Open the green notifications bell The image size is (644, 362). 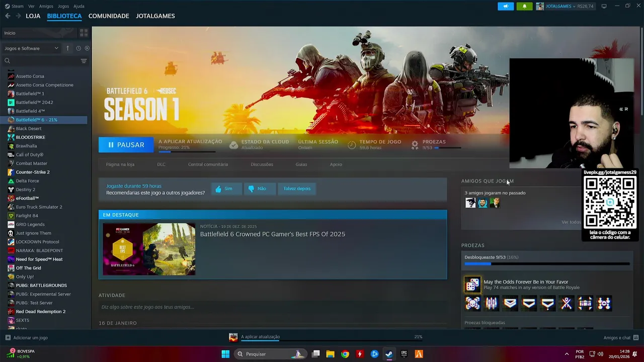524,6
